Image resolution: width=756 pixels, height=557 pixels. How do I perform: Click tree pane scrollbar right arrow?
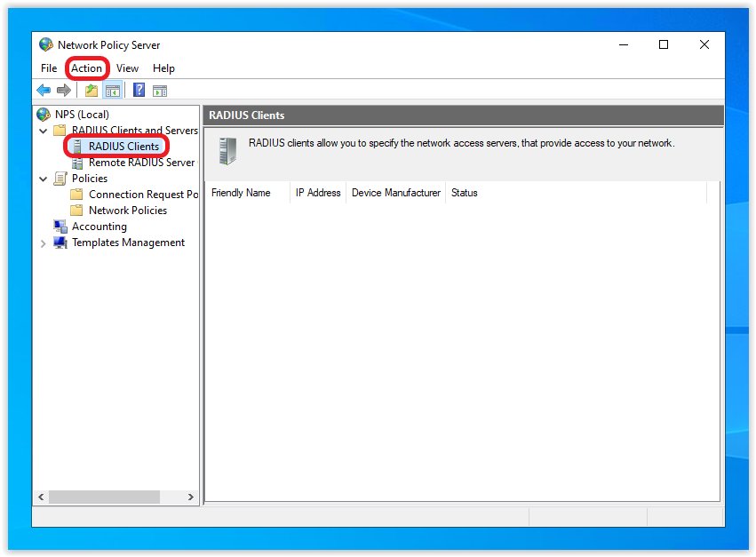(x=191, y=497)
